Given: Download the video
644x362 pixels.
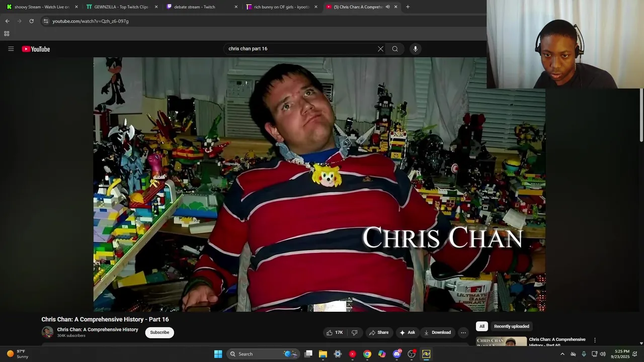Looking at the screenshot, I should pos(437,332).
